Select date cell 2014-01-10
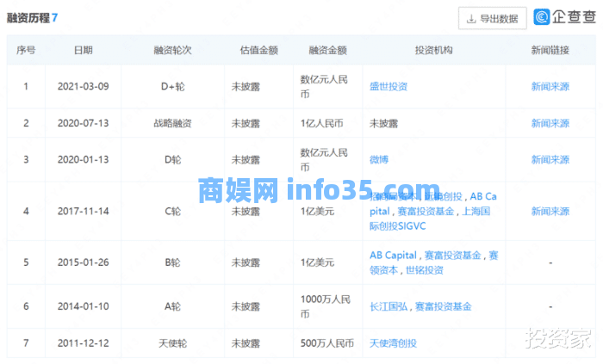 click(83, 306)
